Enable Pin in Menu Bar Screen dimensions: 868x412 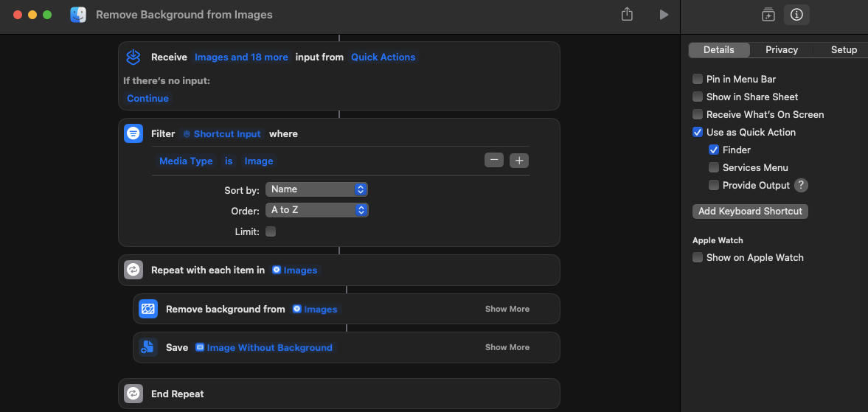click(x=698, y=79)
